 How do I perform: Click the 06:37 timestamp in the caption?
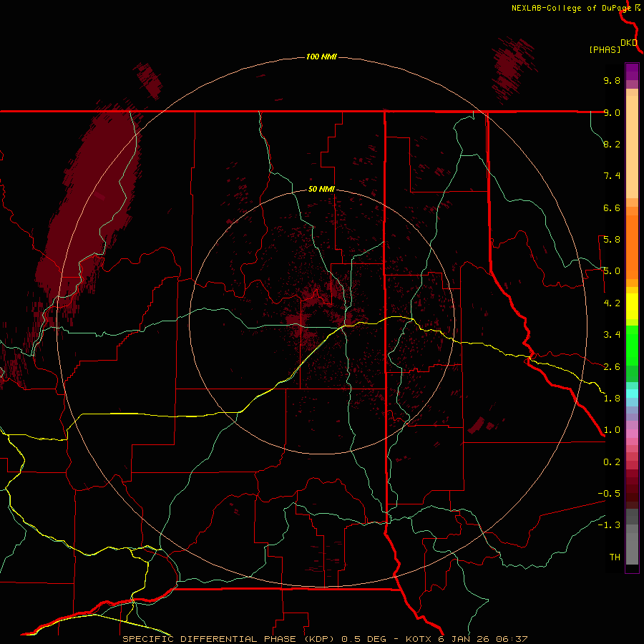click(512, 639)
